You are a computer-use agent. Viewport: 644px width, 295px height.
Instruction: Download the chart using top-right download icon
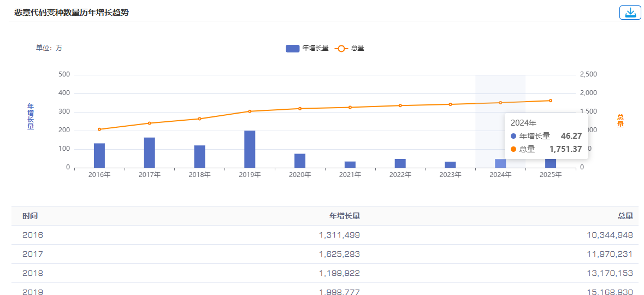pyautogui.click(x=630, y=13)
